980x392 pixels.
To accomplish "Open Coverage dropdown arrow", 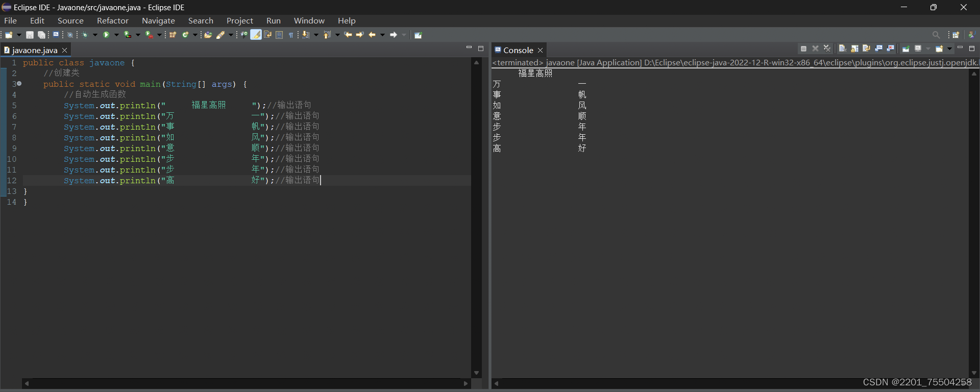I will [138, 35].
